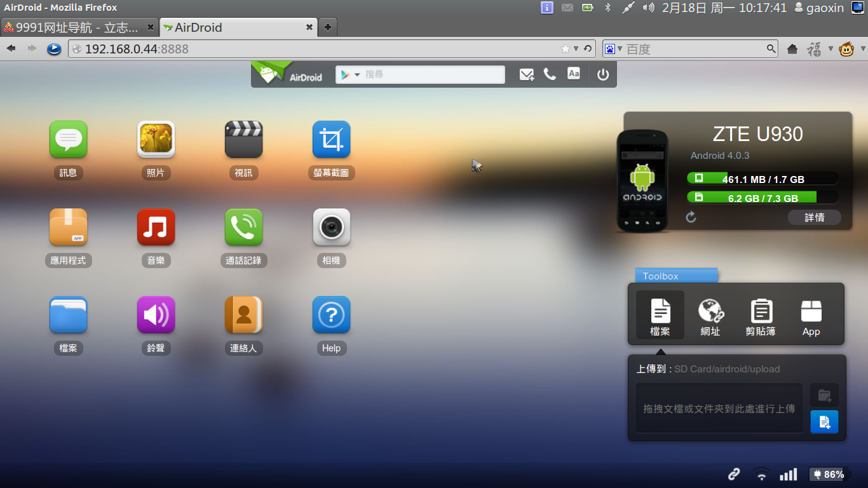This screenshot has width=868, height=488.
Task: Click the bookmark star in URL bar
Action: (566, 49)
